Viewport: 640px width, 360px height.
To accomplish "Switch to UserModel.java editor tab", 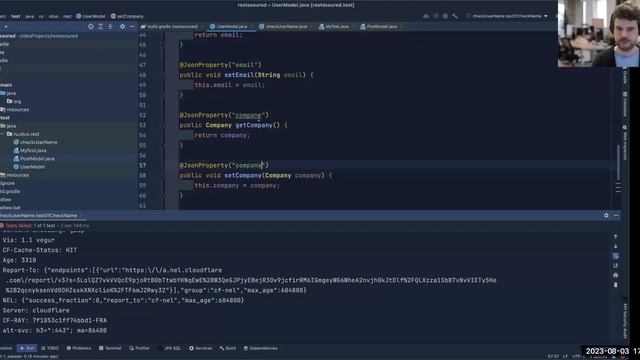I will [x=231, y=27].
